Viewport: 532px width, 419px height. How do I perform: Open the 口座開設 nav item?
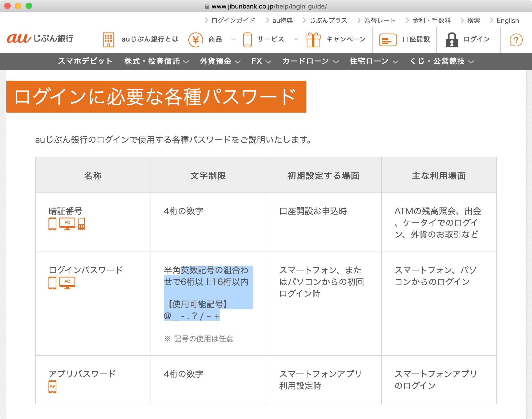[x=416, y=39]
